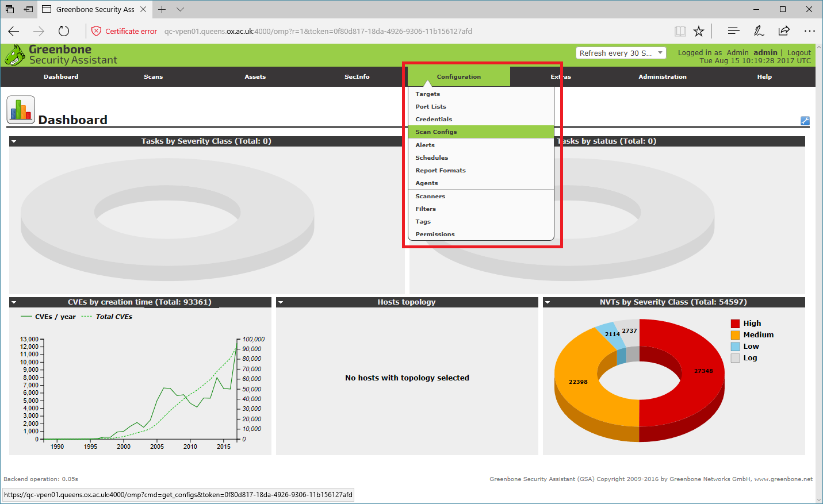Click the High severity red legend swatch
This screenshot has width=823, height=504.
pyautogui.click(x=735, y=324)
